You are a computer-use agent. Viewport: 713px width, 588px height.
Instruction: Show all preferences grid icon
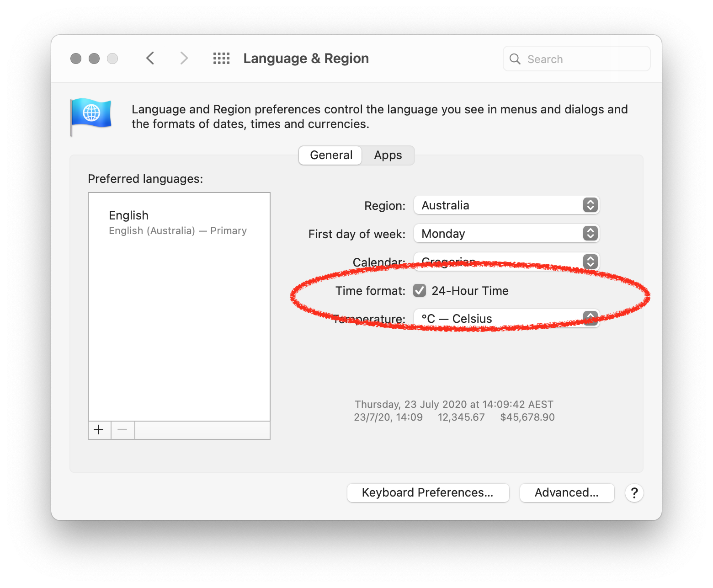pos(222,59)
